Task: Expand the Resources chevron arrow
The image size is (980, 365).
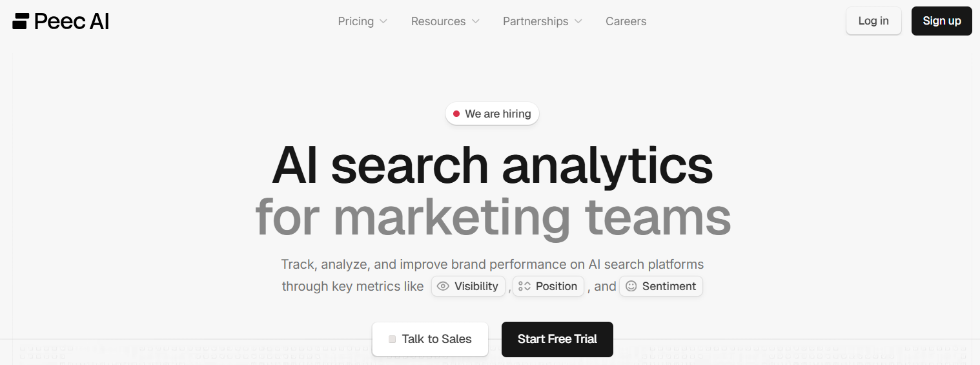Action: point(476,21)
